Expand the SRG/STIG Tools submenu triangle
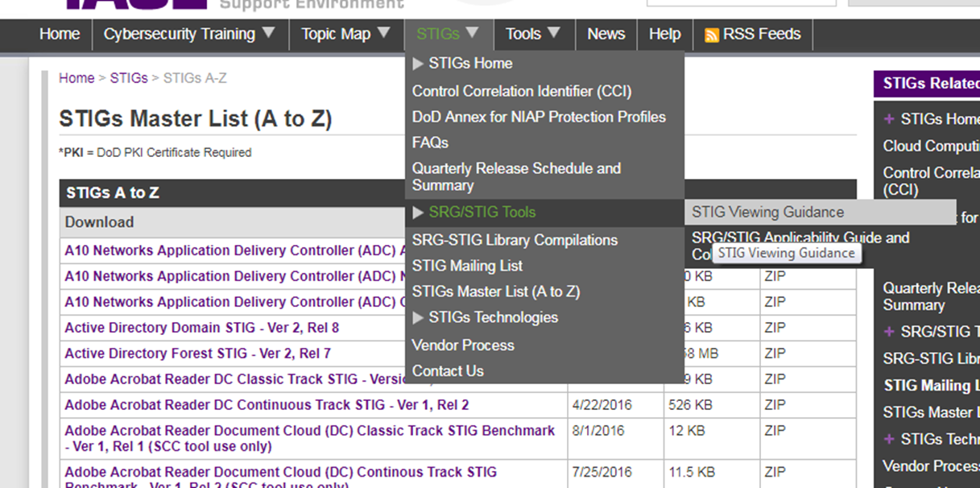The height and width of the screenshot is (488, 980). [418, 213]
